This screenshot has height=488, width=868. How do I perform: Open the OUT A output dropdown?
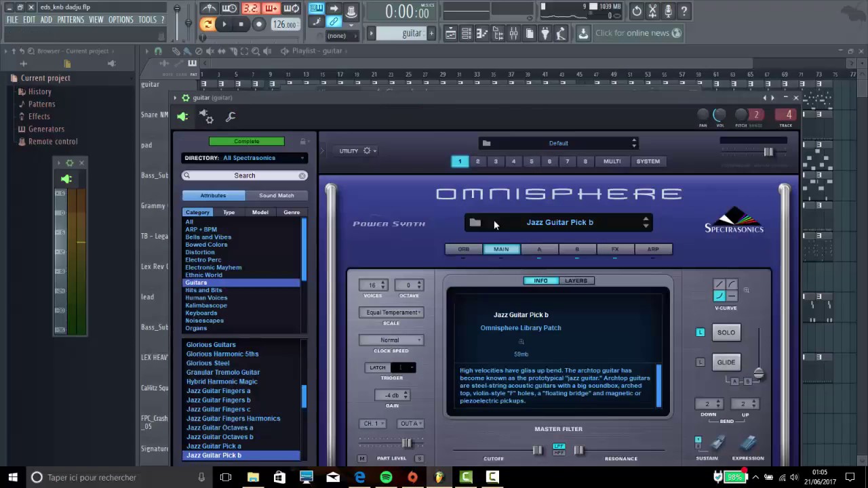tap(410, 424)
